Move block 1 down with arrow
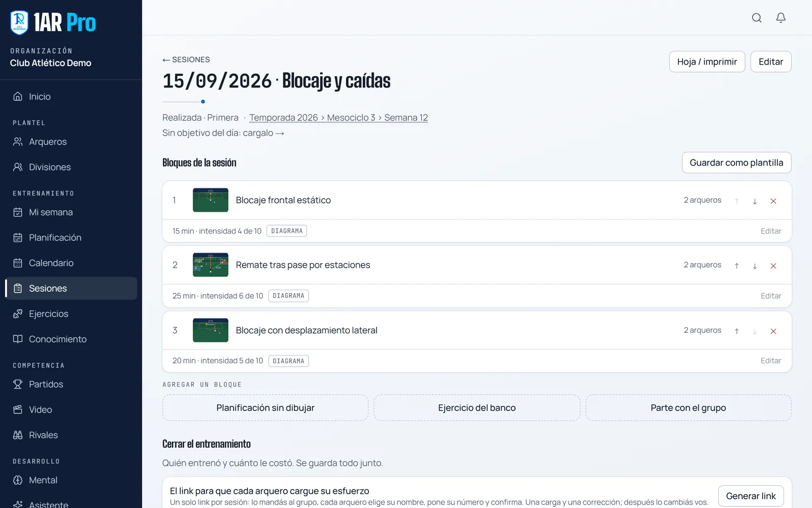 click(x=755, y=201)
